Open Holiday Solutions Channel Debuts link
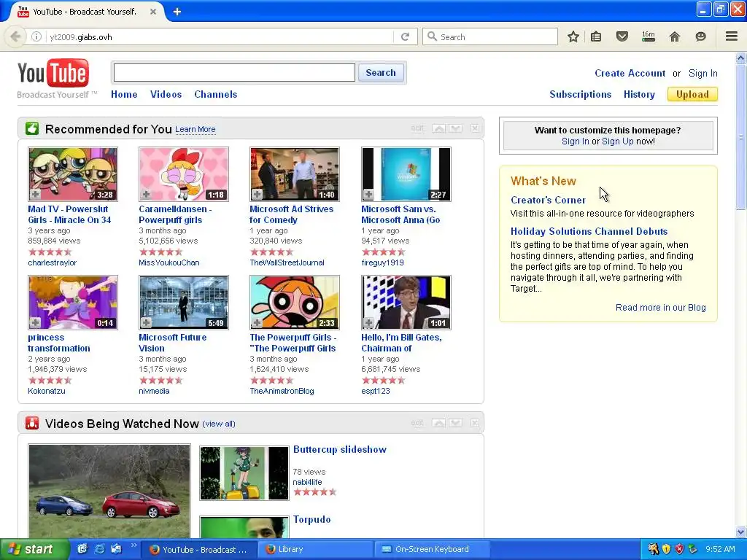Viewport: 747px width, 560px height. pyautogui.click(x=589, y=231)
